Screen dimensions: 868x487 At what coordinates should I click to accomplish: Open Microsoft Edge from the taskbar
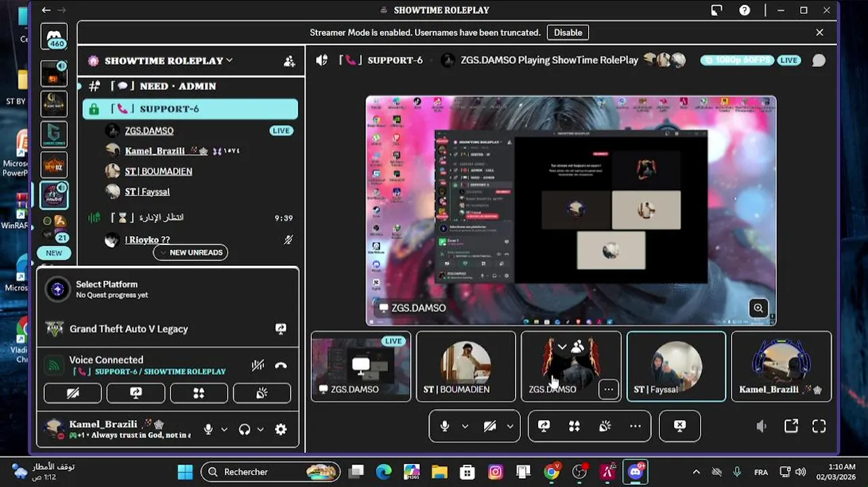point(384,471)
